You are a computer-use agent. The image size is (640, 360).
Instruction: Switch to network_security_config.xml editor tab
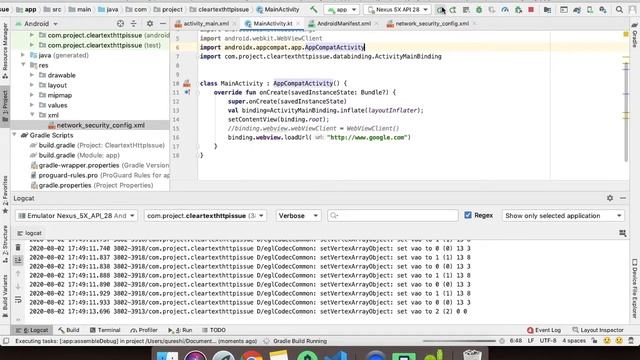tap(432, 24)
